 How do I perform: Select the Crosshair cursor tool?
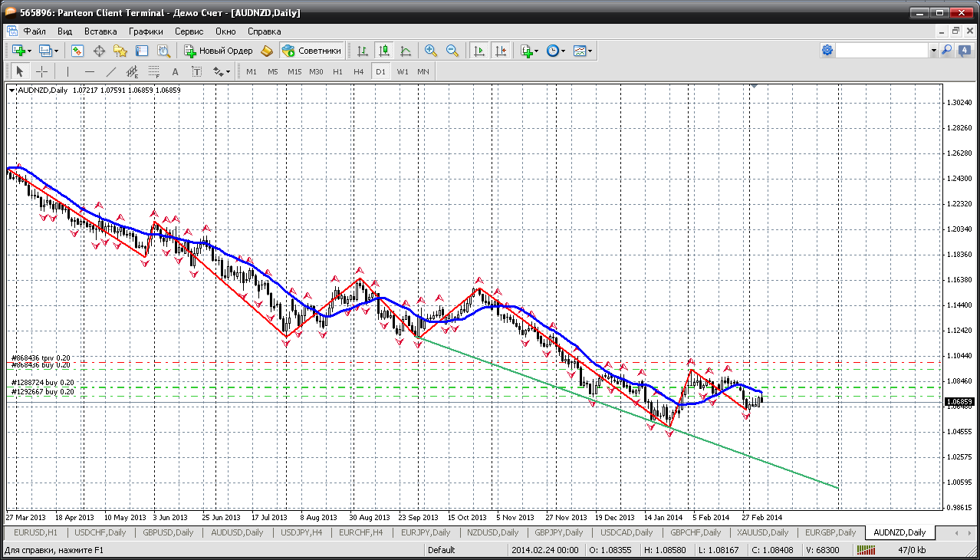41,71
